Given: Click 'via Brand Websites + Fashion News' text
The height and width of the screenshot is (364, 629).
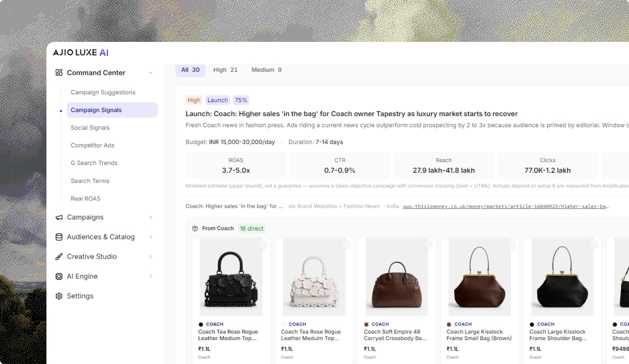Looking at the screenshot, I should click(x=334, y=206).
